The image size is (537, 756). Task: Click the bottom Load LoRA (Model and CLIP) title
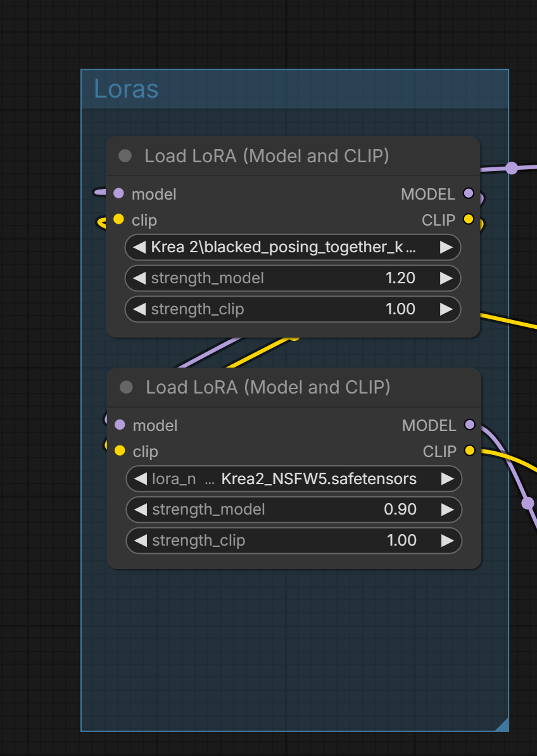tap(268, 387)
